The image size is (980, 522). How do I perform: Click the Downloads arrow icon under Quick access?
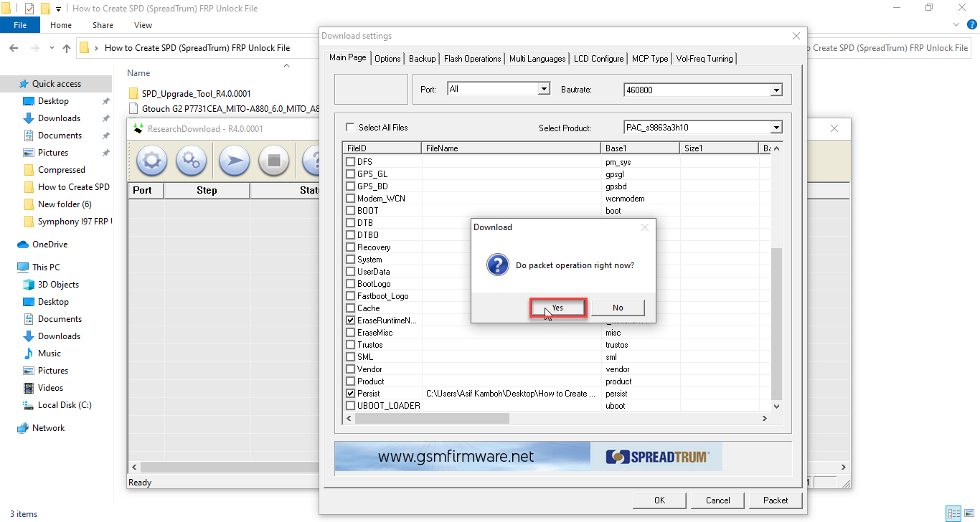[x=29, y=118]
